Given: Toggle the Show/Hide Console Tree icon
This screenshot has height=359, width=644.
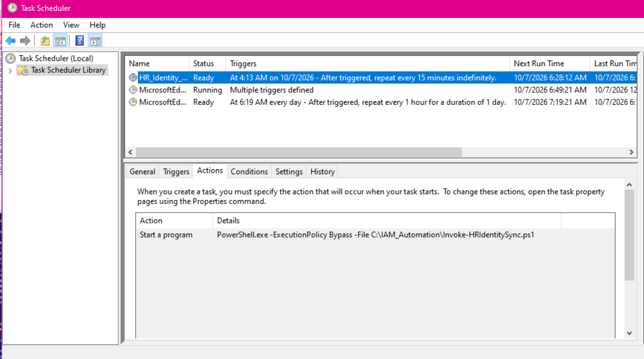Looking at the screenshot, I should pyautogui.click(x=60, y=41).
